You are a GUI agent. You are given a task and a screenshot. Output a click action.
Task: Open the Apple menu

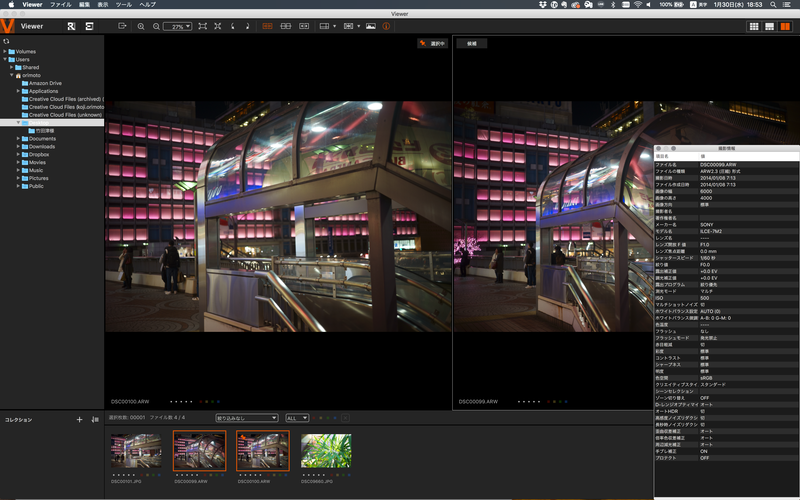(x=11, y=5)
